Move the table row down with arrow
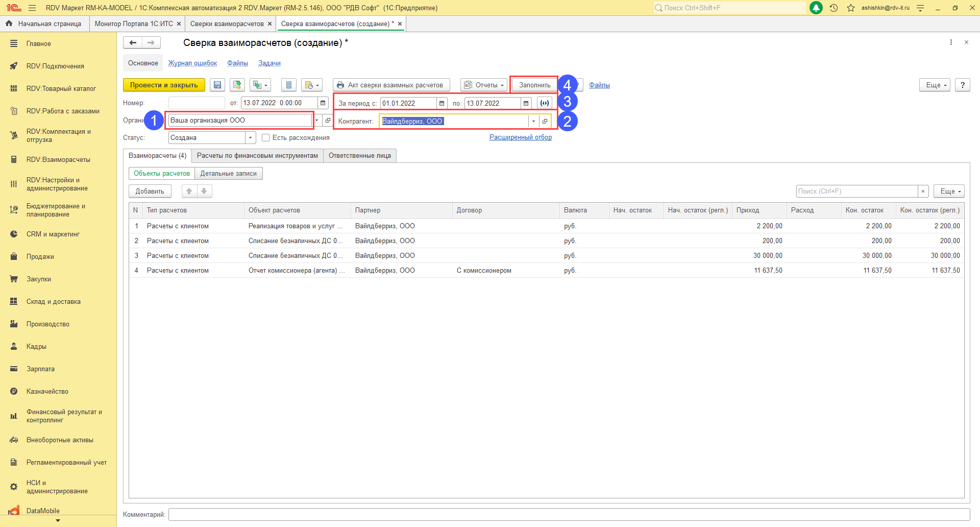980x527 pixels. tap(204, 191)
